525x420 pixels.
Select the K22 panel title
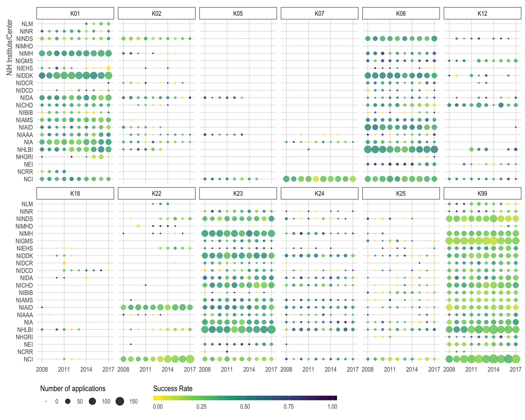[157, 193]
